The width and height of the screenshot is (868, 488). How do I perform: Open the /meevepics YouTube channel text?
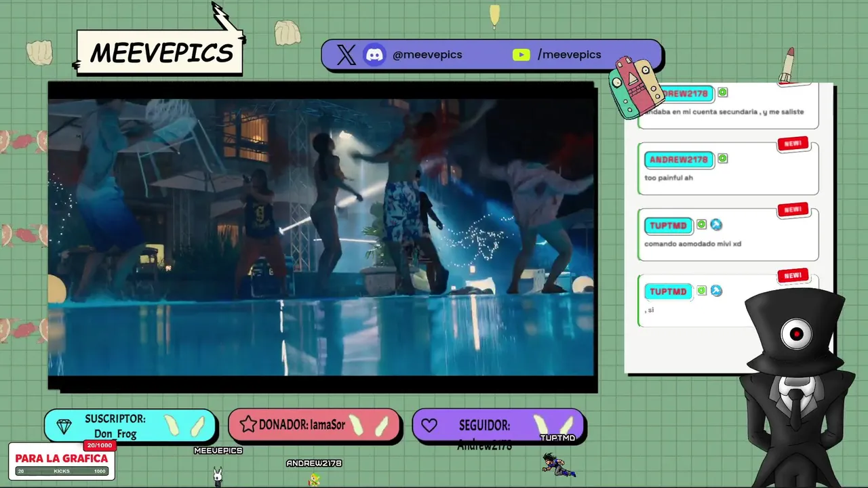click(x=570, y=55)
